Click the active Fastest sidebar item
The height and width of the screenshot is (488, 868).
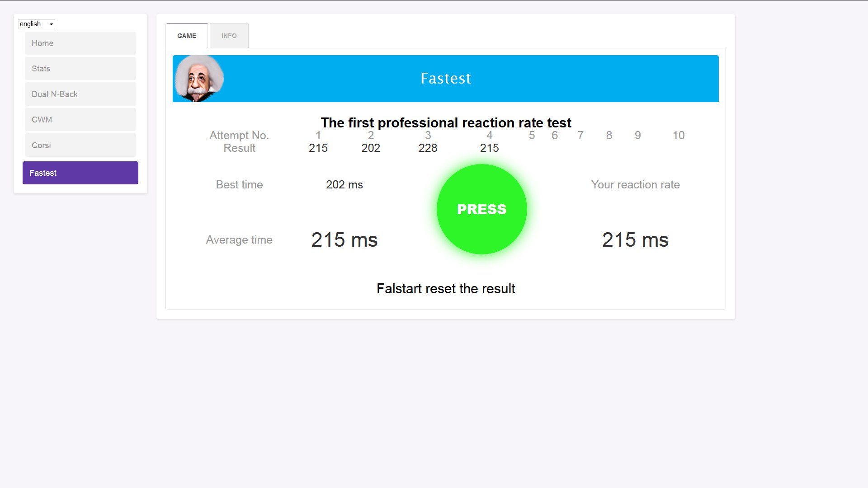click(x=80, y=173)
